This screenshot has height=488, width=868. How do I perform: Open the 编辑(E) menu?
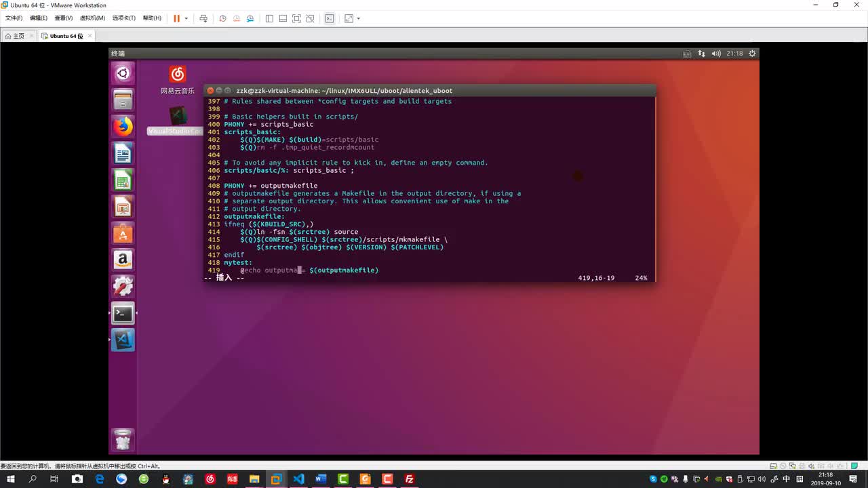click(x=39, y=18)
